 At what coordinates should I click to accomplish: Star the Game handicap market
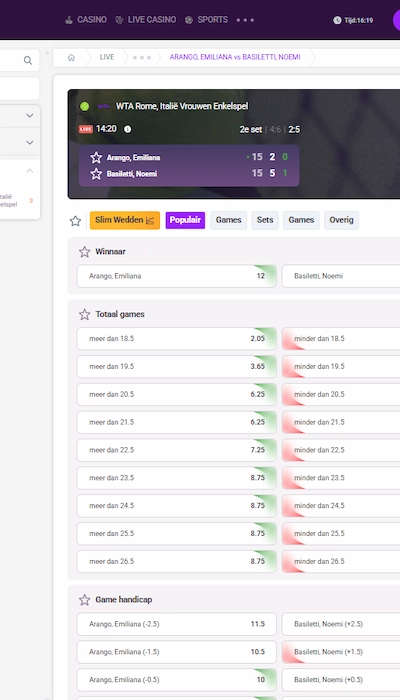(84, 600)
